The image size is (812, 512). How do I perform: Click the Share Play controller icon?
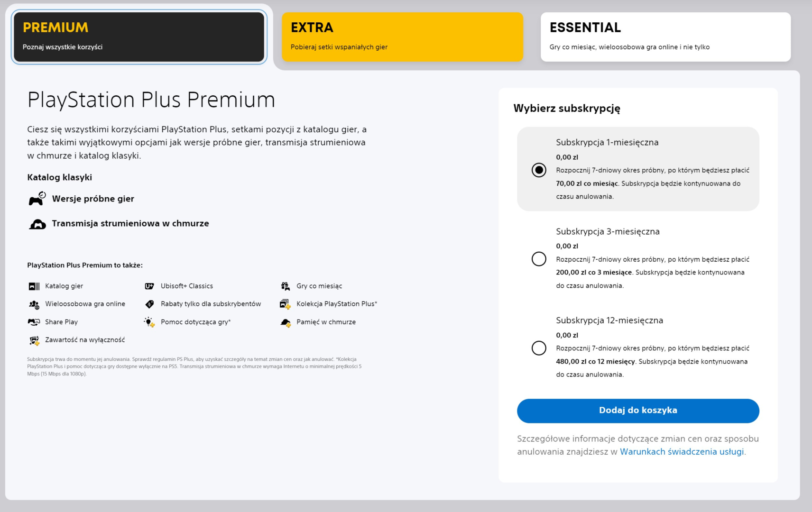click(x=34, y=322)
